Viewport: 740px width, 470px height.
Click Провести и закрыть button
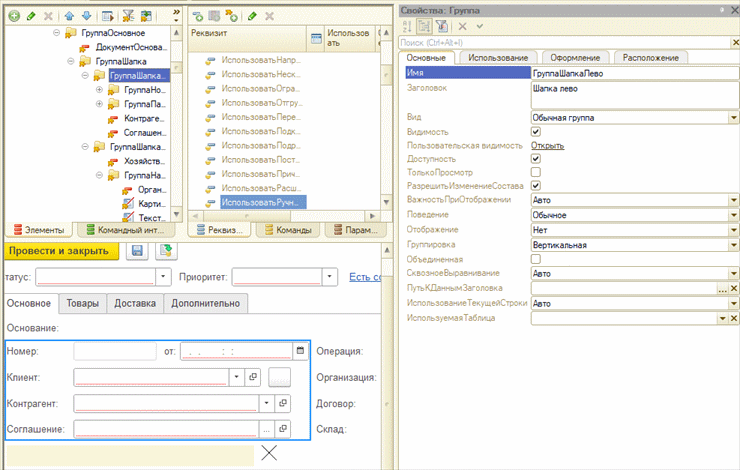point(62,251)
